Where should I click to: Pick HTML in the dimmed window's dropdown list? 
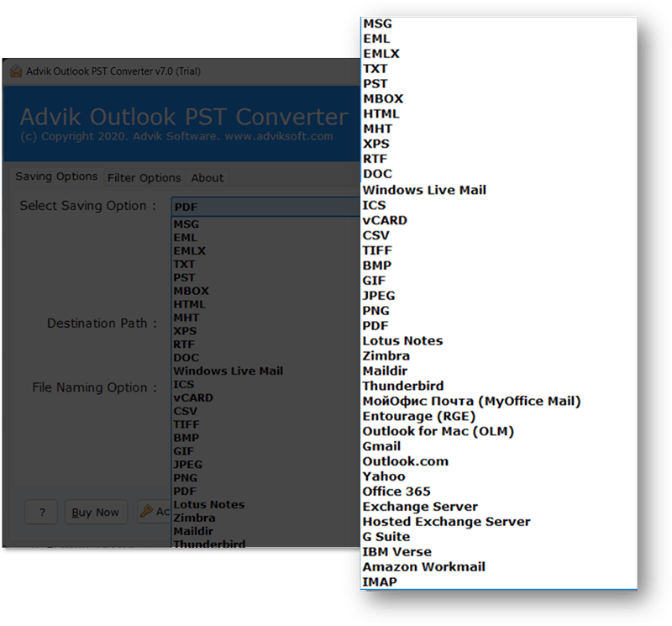[x=190, y=304]
